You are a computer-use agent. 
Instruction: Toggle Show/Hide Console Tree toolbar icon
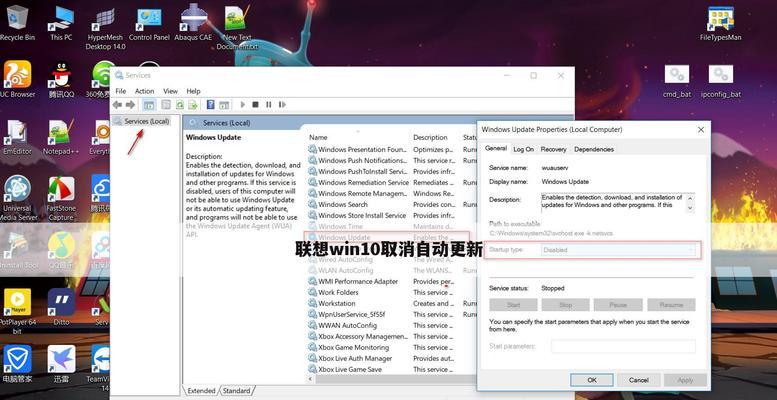(148, 105)
